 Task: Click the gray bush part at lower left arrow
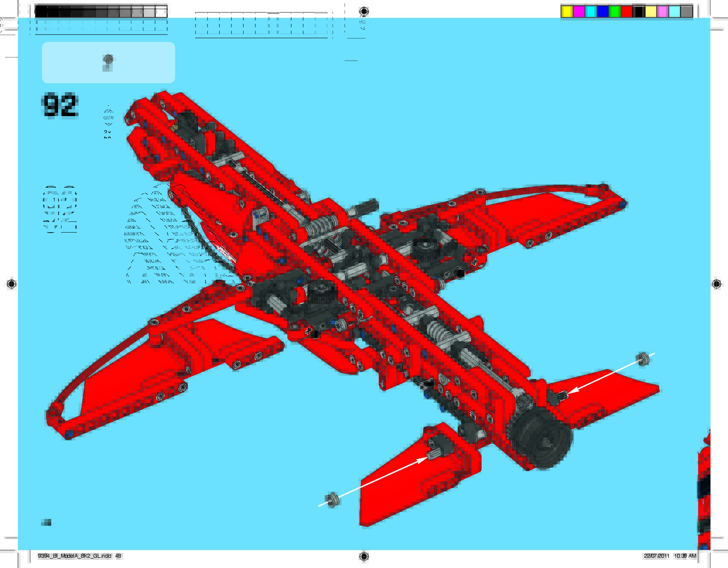pos(332,499)
